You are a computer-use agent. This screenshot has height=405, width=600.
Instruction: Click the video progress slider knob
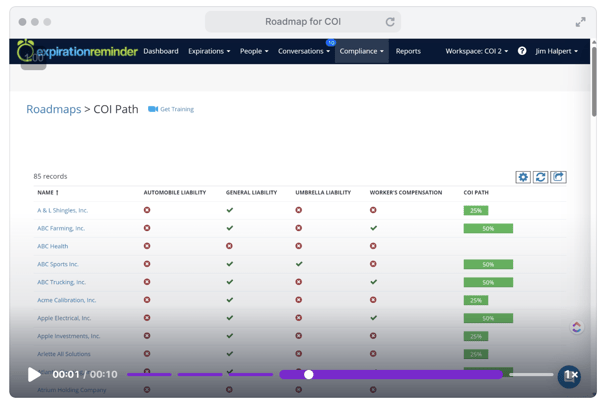[308, 375]
